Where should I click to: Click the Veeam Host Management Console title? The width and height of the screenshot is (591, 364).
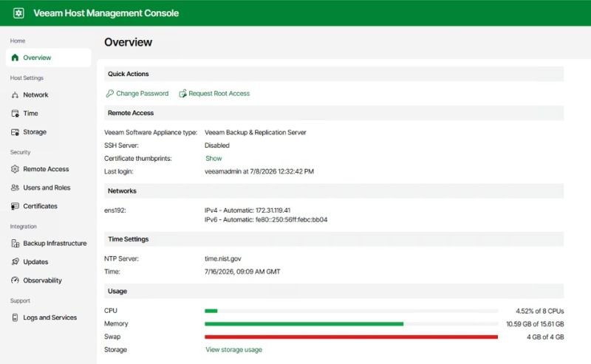(106, 13)
